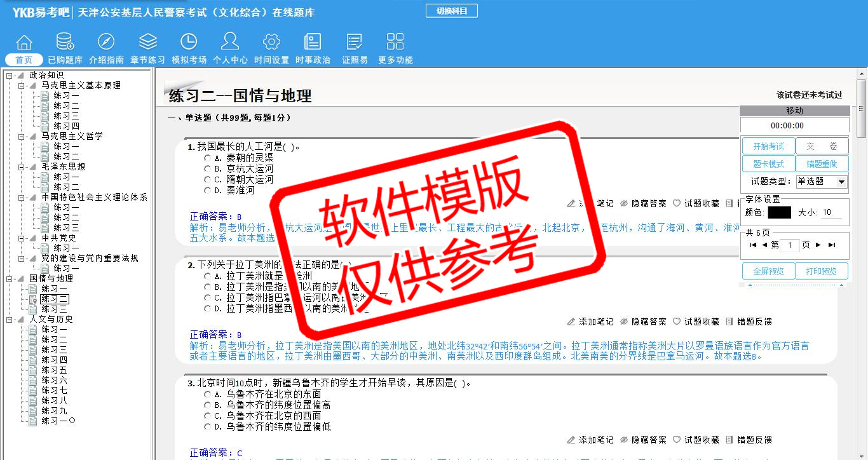Image resolution: width=868 pixels, height=460 pixels.
Task: Pick font color black swatch
Action: (x=779, y=212)
